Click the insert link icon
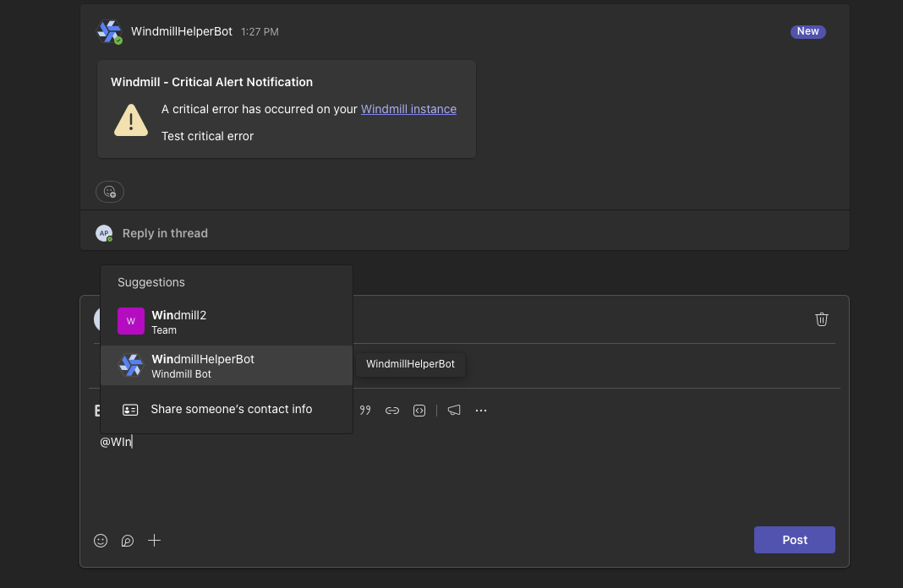Screen dimensions: 903x588 (392, 411)
